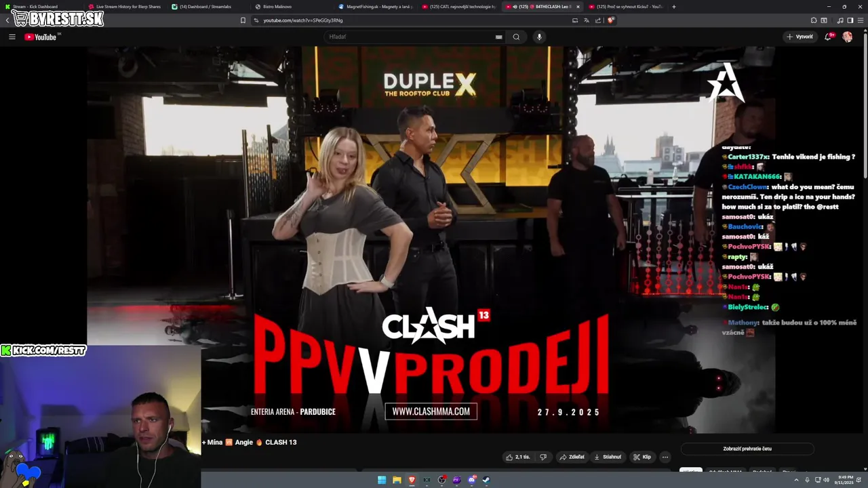Open the Xbox Game Bar taskbar icon
Screen dimensions: 868x488
tap(427, 480)
